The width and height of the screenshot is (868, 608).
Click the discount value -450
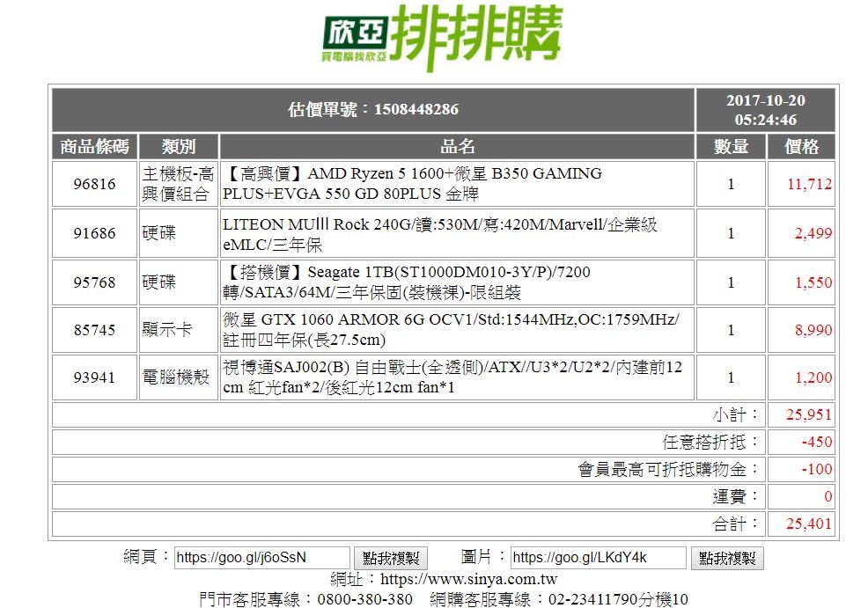click(x=817, y=442)
